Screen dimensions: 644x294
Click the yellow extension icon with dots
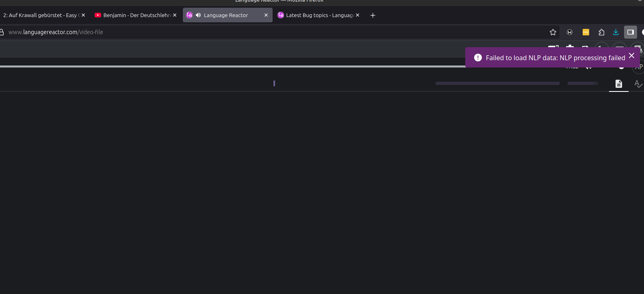click(586, 32)
